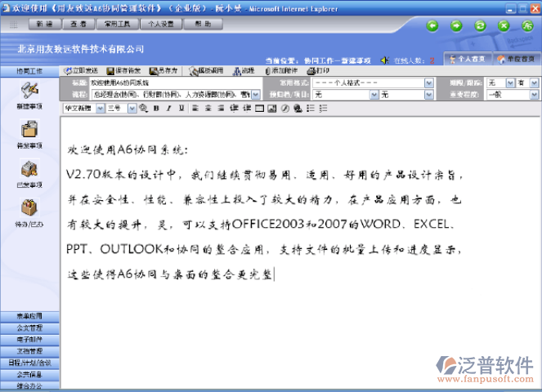Toggle underline formatting
The width and height of the screenshot is (542, 392).
pos(181,109)
